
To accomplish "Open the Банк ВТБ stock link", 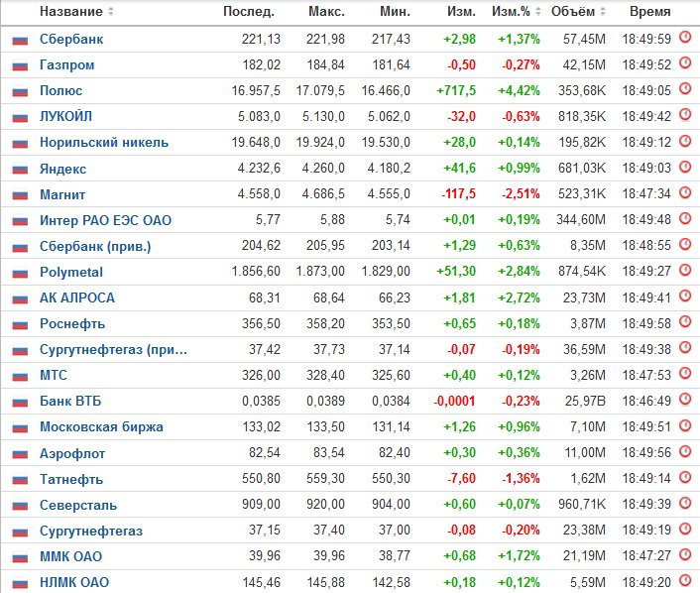I will pos(70,401).
